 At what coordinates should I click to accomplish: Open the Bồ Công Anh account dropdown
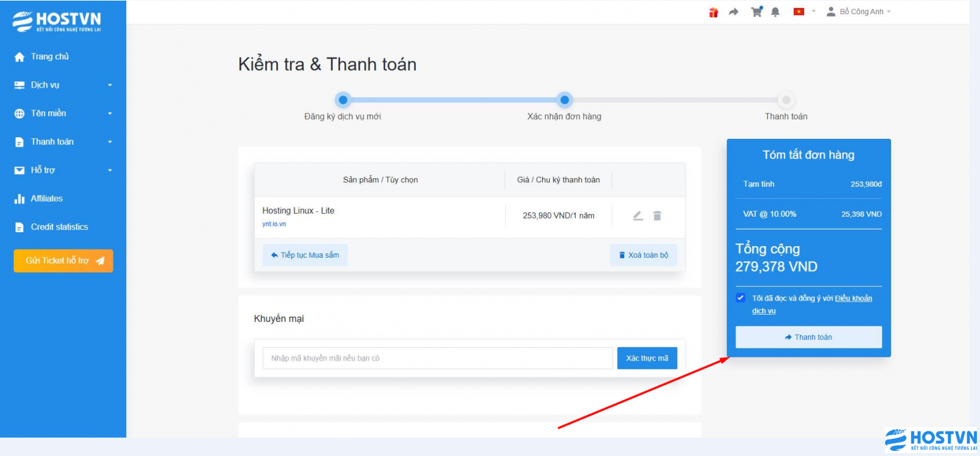[x=859, y=12]
